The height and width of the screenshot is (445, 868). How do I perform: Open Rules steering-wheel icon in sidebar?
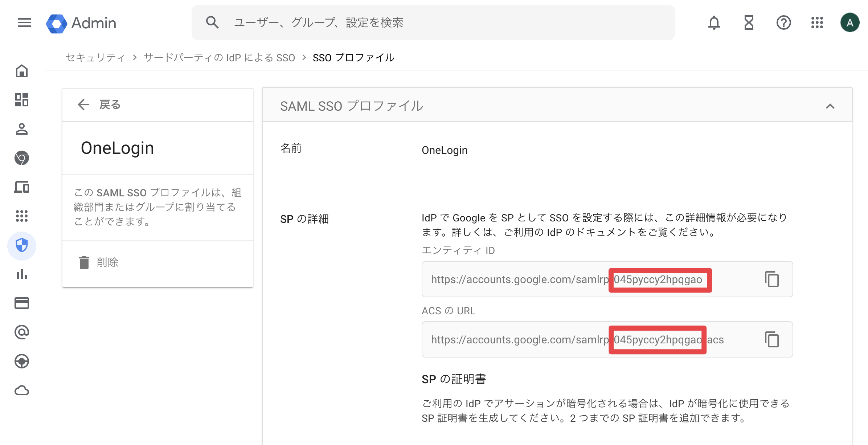tap(22, 361)
